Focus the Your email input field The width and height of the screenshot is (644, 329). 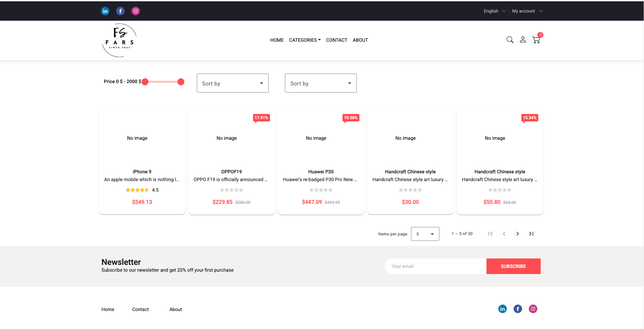coord(435,266)
